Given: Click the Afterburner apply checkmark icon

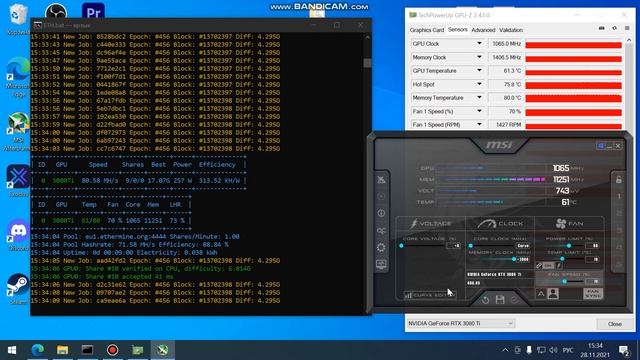Looking at the screenshot, I should pos(514,300).
